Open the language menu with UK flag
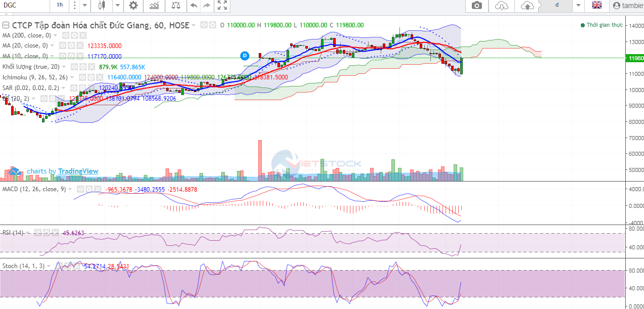644x309 pixels. pos(597,6)
